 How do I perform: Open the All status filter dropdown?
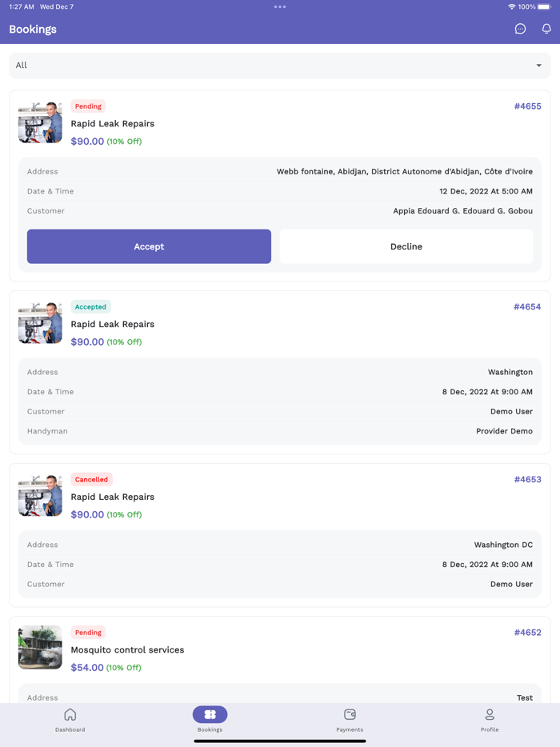pyautogui.click(x=279, y=65)
